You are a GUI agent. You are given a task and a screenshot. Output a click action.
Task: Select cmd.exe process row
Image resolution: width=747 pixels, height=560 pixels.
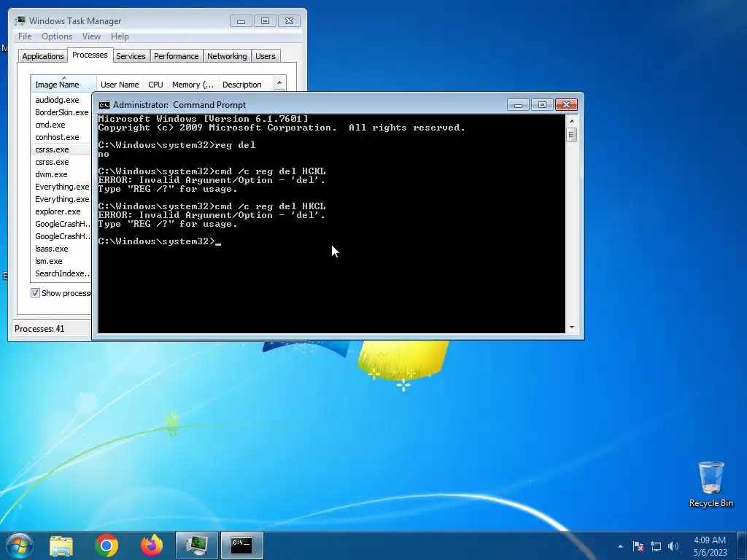61,125
